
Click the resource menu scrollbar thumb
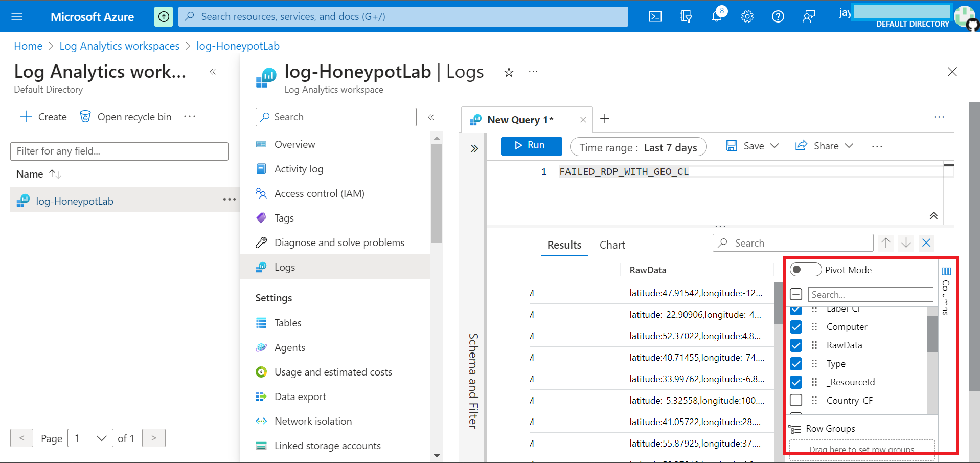point(437,193)
